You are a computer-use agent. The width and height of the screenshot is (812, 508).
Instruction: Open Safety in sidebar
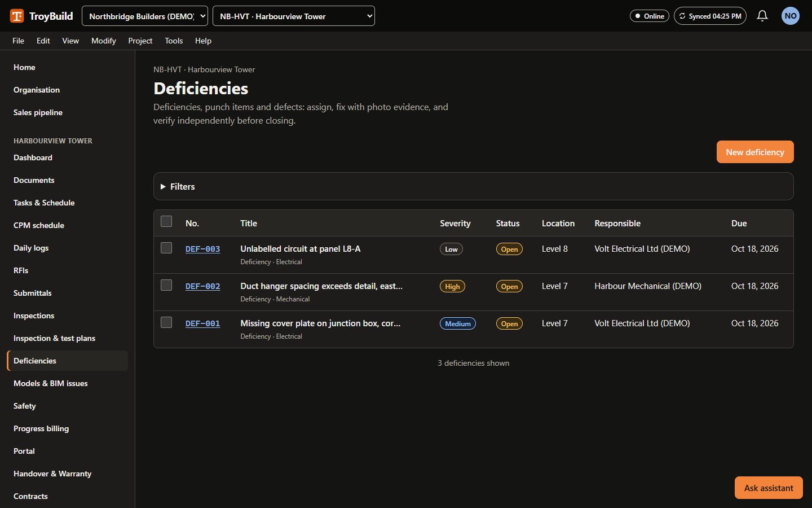point(68,406)
